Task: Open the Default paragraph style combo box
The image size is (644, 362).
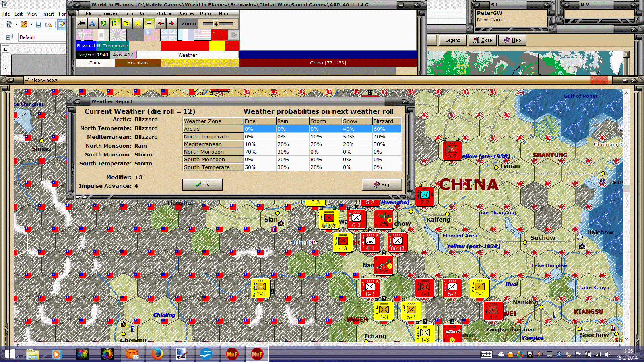Action: [x=42, y=37]
